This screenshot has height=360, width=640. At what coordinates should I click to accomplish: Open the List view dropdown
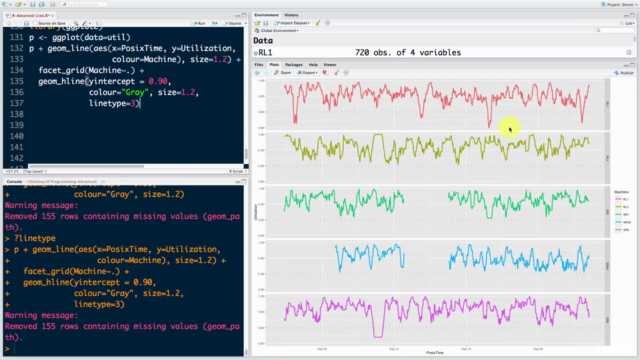click(628, 23)
